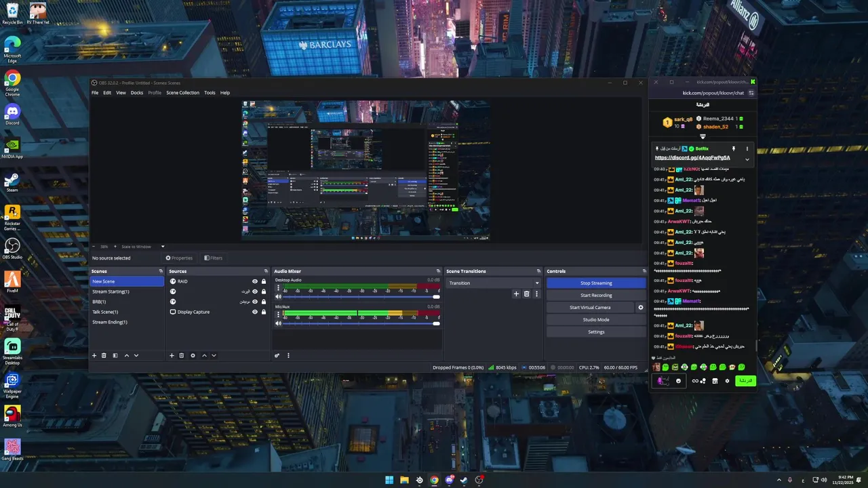Open three-dot menu on pinned chat message
868x488 pixels.
747,148
